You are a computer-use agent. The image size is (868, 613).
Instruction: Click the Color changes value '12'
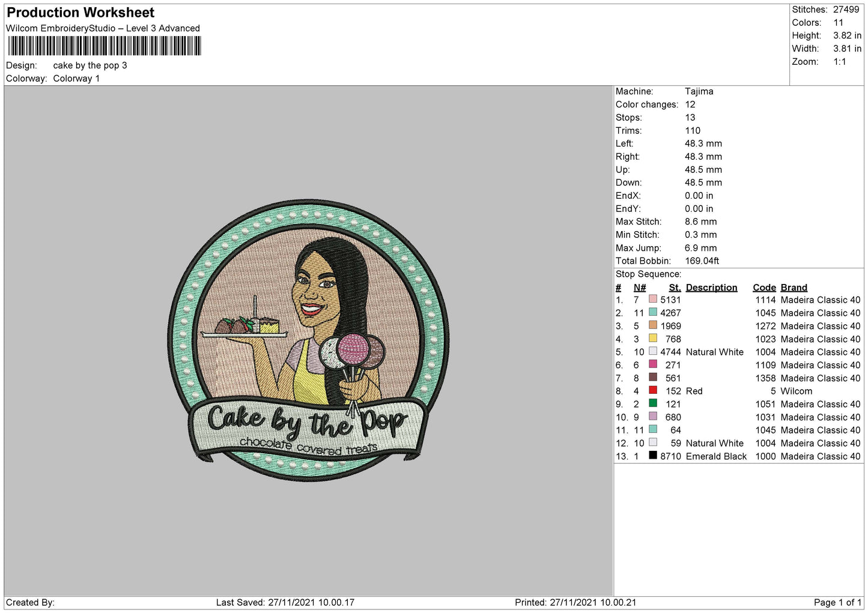click(690, 104)
